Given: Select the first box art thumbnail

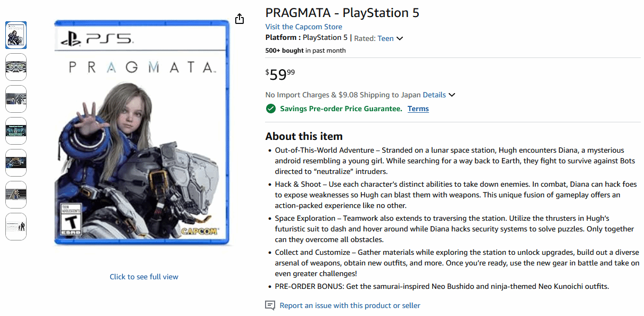Looking at the screenshot, I should click(16, 35).
